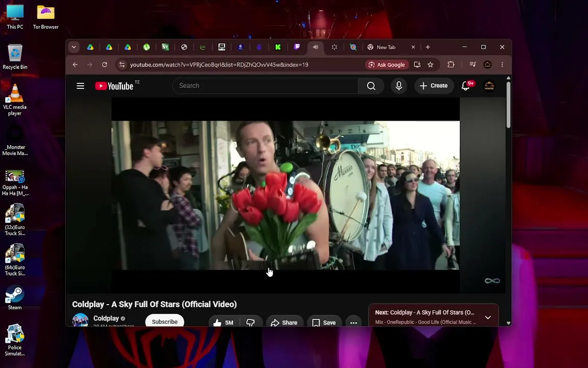588x368 pixels.
Task: Close the New Tab tab
Action: tap(413, 47)
